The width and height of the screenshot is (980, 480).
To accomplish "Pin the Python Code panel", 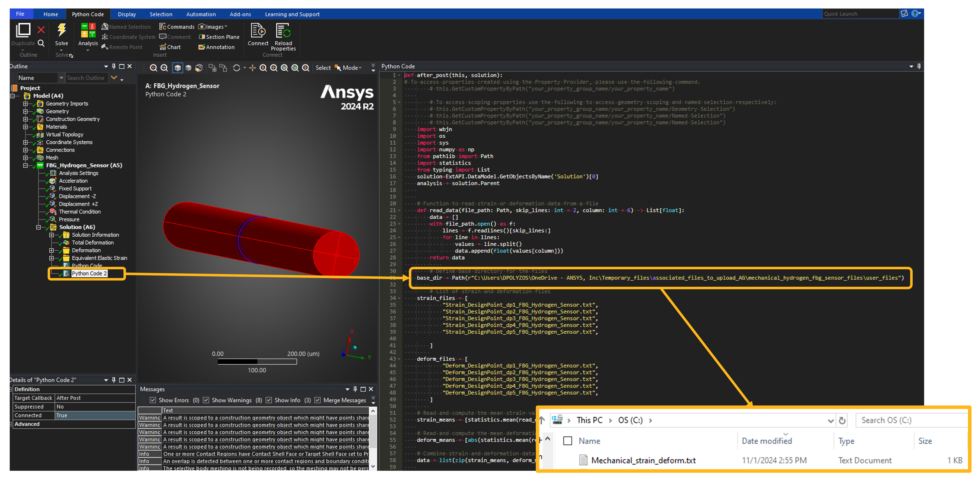I will pos(919,66).
